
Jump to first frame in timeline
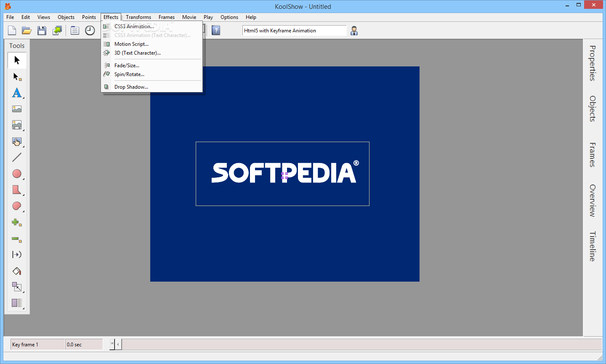tap(112, 344)
